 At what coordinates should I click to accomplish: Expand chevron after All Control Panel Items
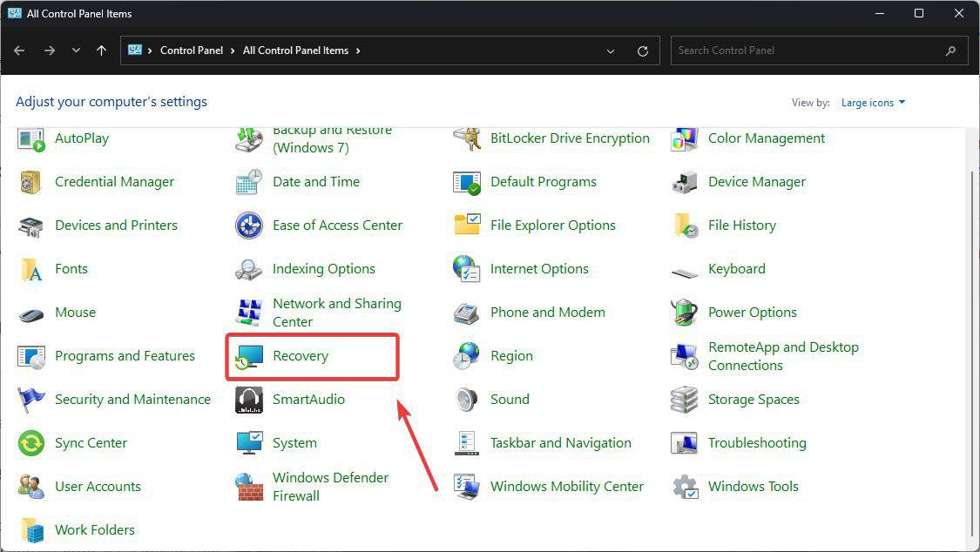point(358,50)
